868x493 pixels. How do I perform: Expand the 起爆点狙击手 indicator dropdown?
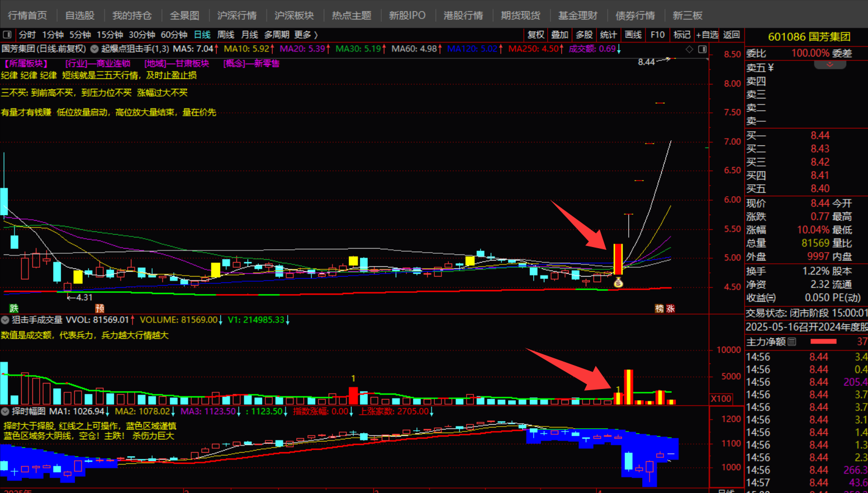[x=94, y=49]
